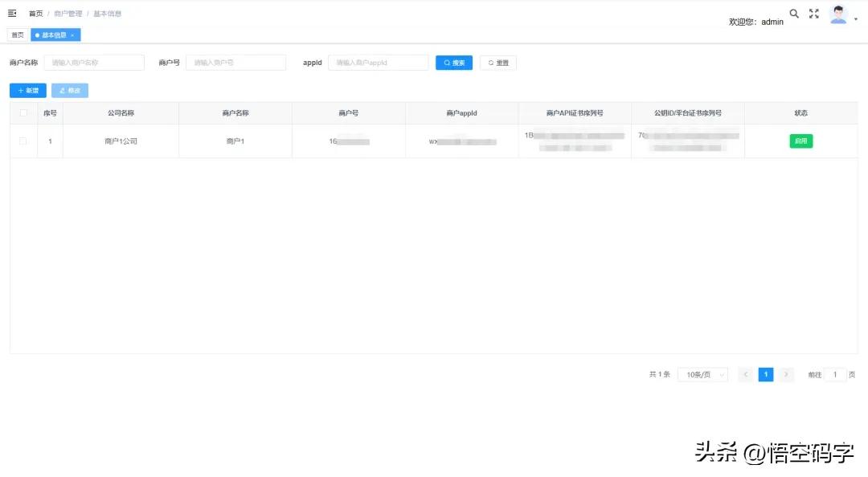
Task: Select page 1 in pagination
Action: 766,375
